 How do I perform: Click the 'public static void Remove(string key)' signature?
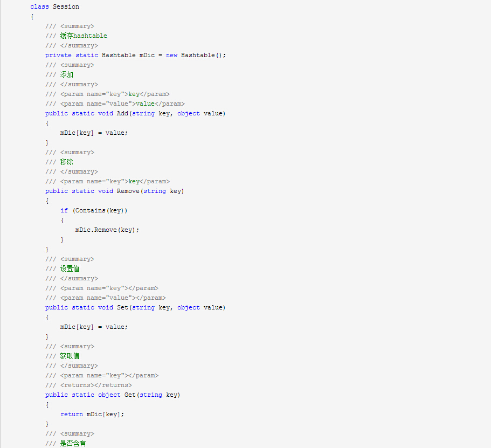coord(115,191)
